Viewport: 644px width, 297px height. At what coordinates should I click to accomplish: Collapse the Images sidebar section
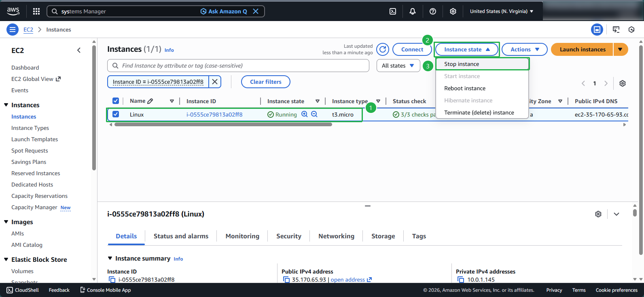[6, 222]
